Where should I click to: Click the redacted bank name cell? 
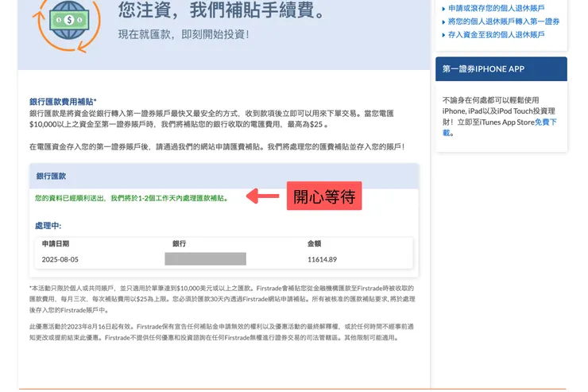point(206,259)
